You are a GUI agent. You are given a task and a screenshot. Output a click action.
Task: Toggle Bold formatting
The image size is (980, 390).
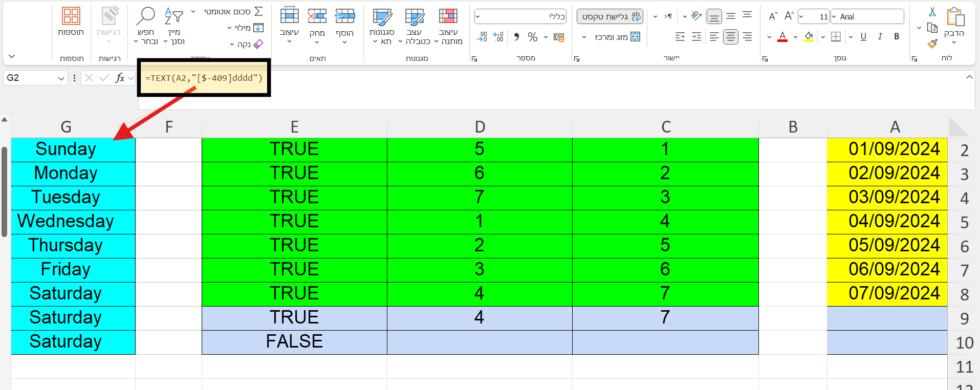(x=897, y=36)
